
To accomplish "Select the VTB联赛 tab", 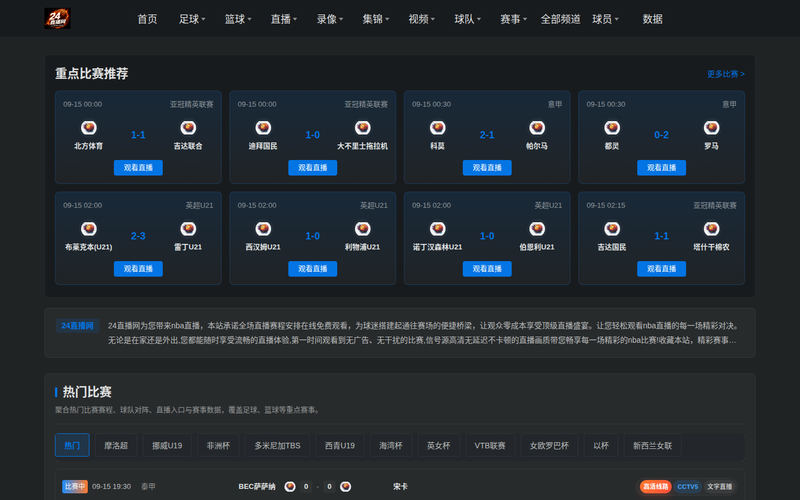I will pyautogui.click(x=490, y=445).
